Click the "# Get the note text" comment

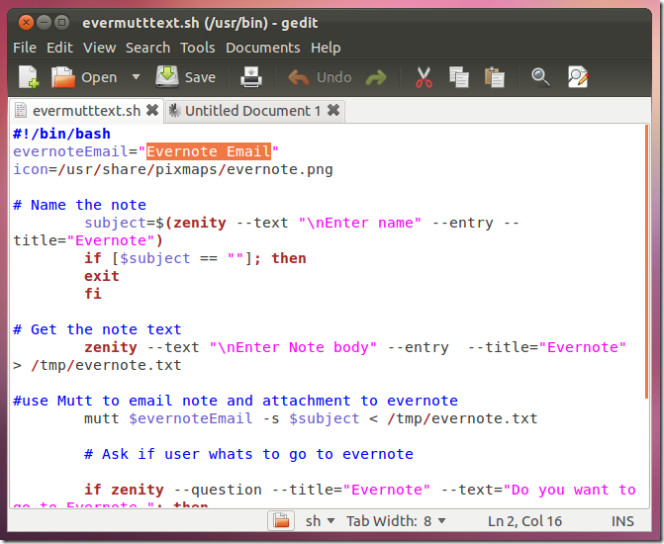(x=97, y=329)
